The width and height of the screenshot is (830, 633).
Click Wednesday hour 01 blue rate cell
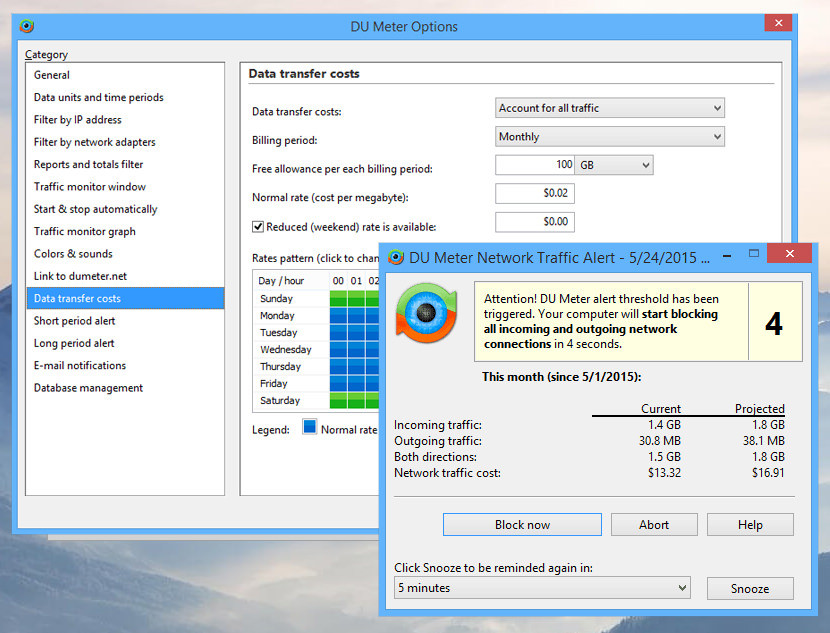coord(356,349)
